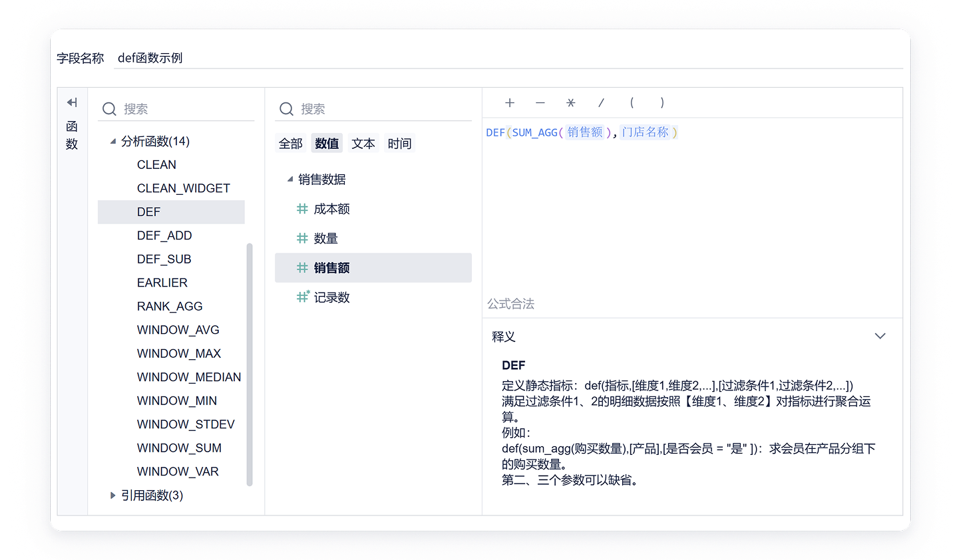
Task: Insert the division operator
Action: [601, 102]
